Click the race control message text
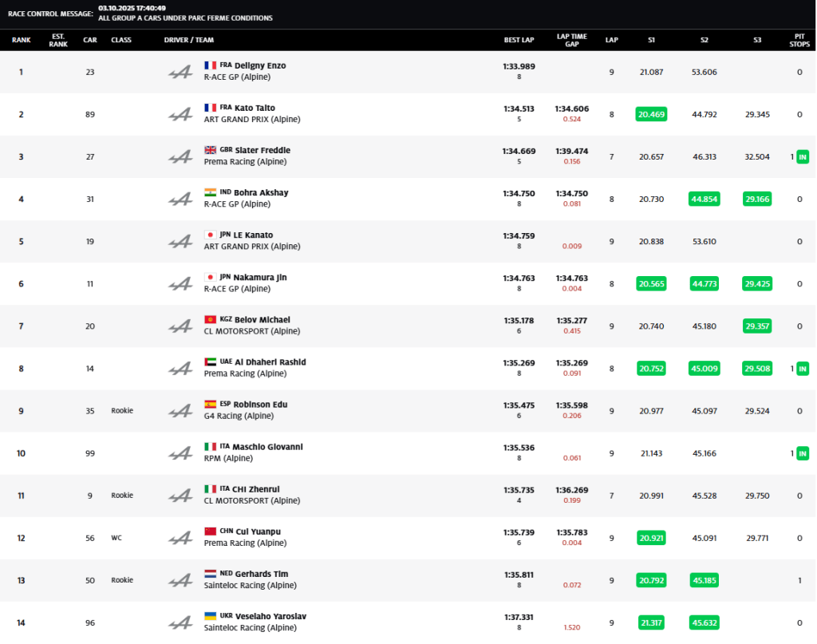The image size is (817, 644). tap(185, 18)
